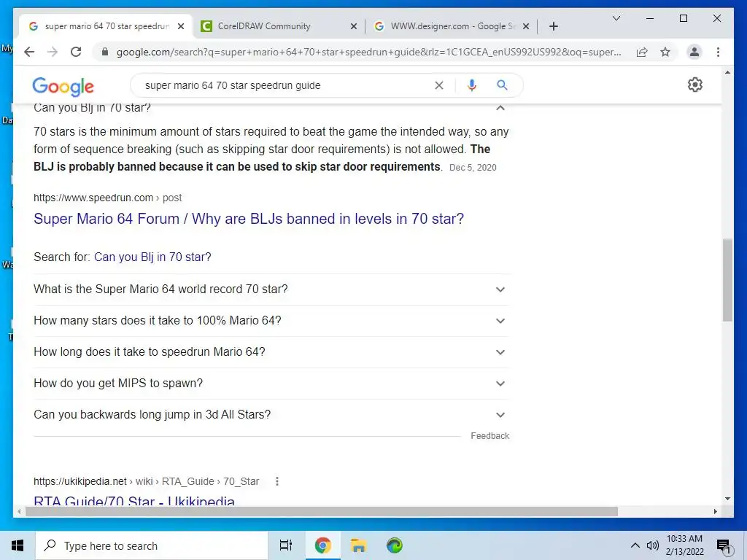Click the ukikipedia.net breadcrumb URL
This screenshot has height=560, width=747.
[146, 481]
